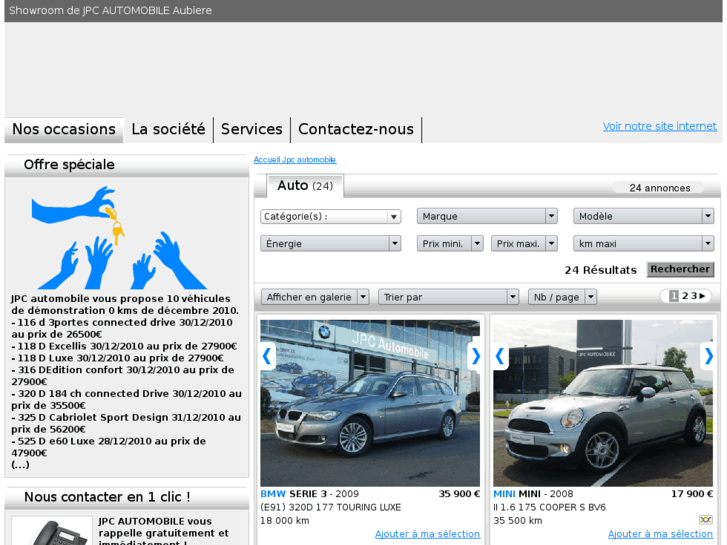Click the 24 annonces counter

pos(659,188)
